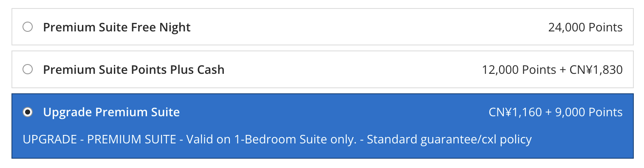644x168 pixels.
Task: Click the 9,000 Points amount
Action: (589, 112)
